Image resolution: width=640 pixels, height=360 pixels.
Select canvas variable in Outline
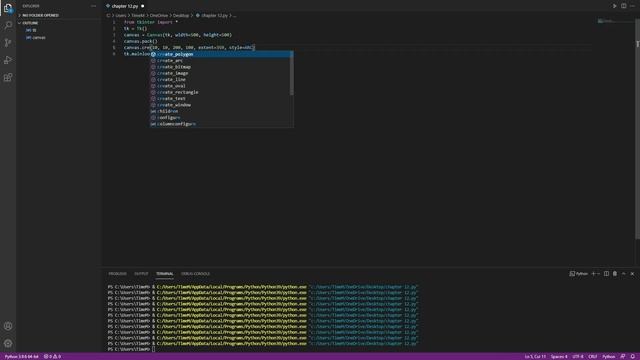(x=39, y=38)
